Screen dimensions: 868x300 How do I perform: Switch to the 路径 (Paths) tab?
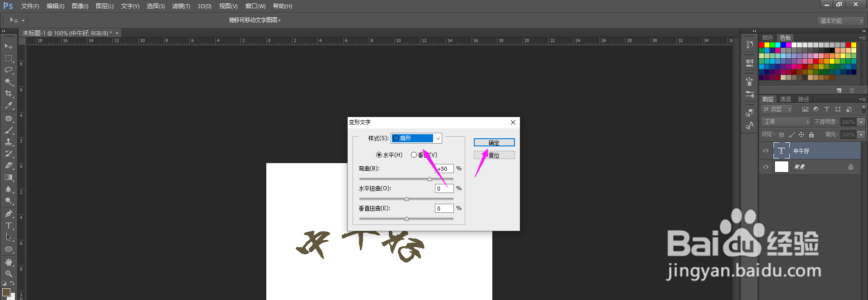click(803, 99)
